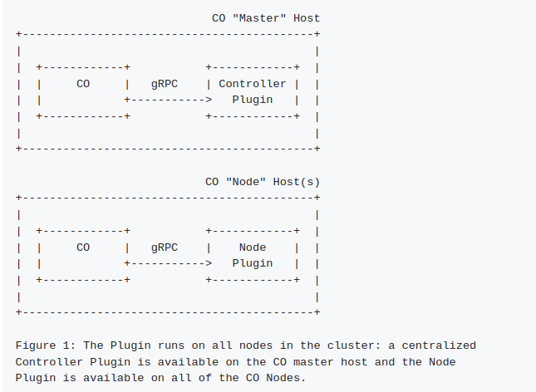Click the "Figure 1:" caption label

pos(46,345)
